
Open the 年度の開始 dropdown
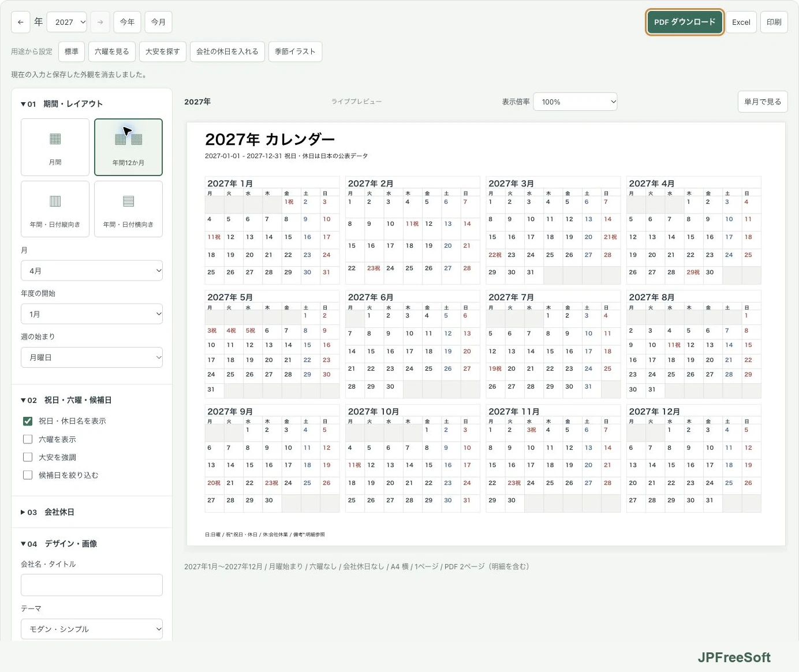pos(92,313)
